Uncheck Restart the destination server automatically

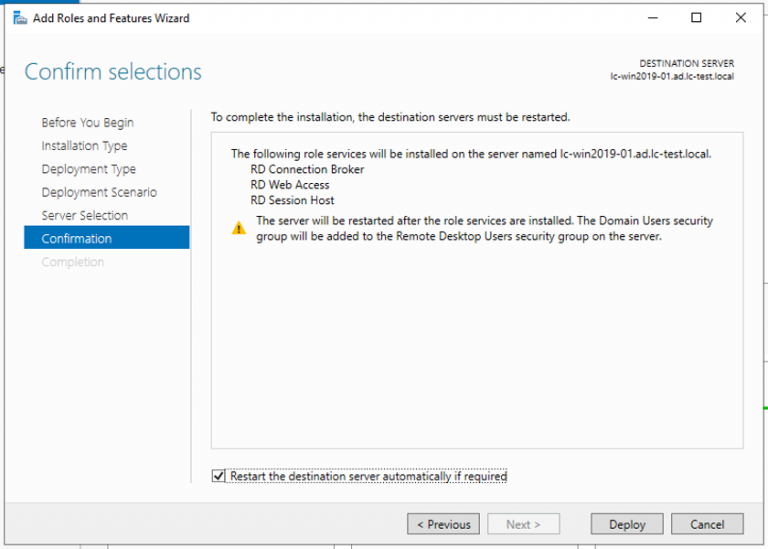click(218, 476)
